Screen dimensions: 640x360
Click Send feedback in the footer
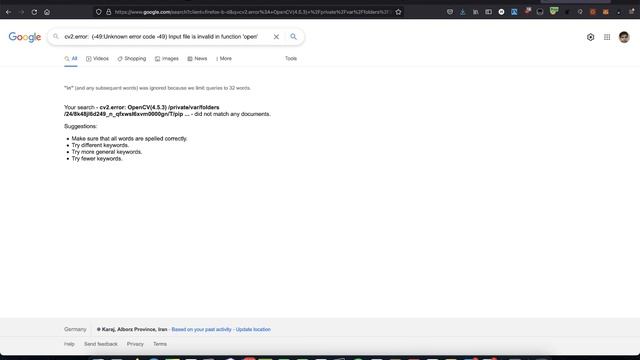[x=101, y=344]
